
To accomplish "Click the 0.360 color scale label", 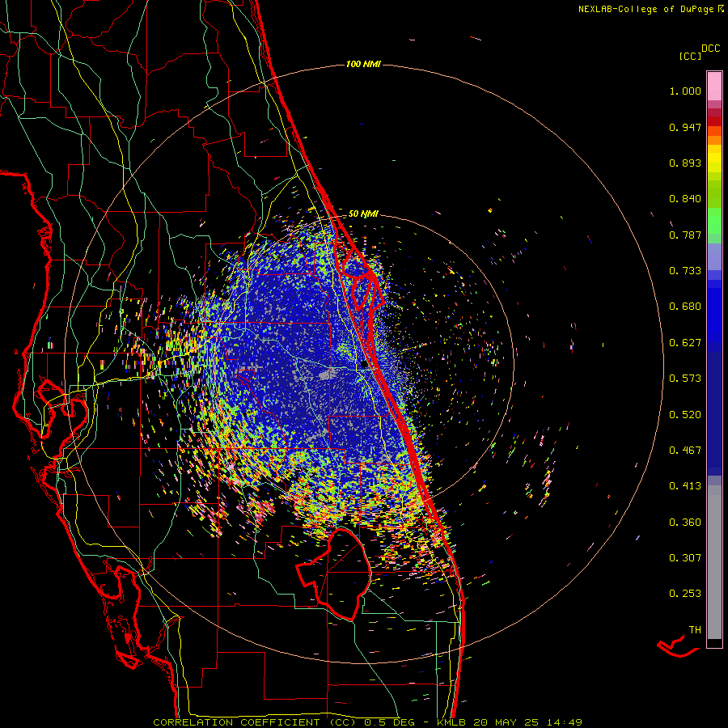I will [685, 523].
